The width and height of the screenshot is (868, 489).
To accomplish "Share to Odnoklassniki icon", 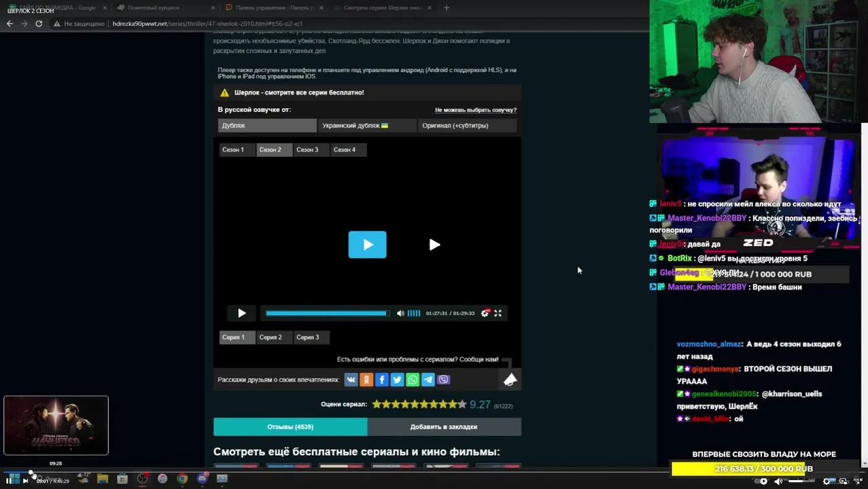I will point(366,380).
